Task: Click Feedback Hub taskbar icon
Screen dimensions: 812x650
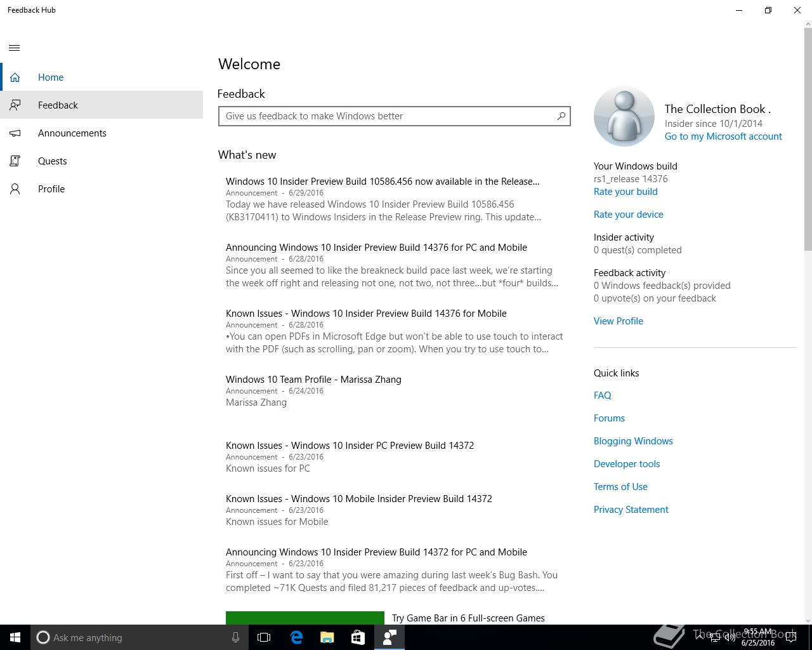Action: pos(390,637)
